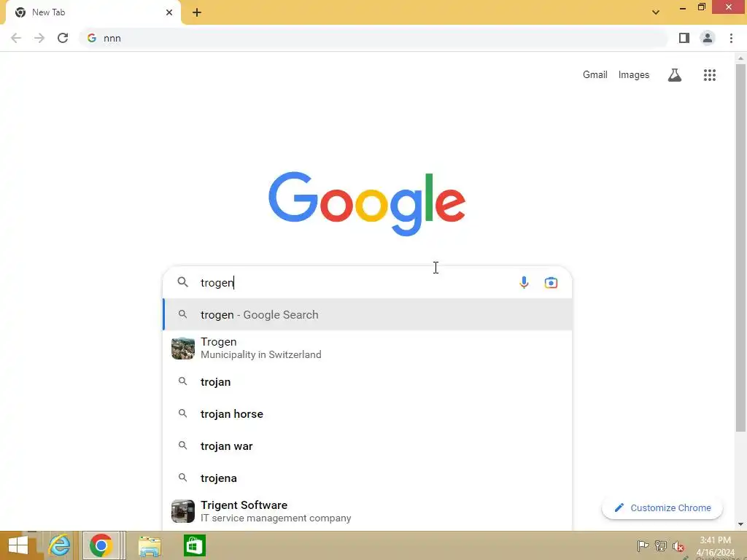747x560 pixels.
Task: Reload the current page
Action: click(63, 38)
